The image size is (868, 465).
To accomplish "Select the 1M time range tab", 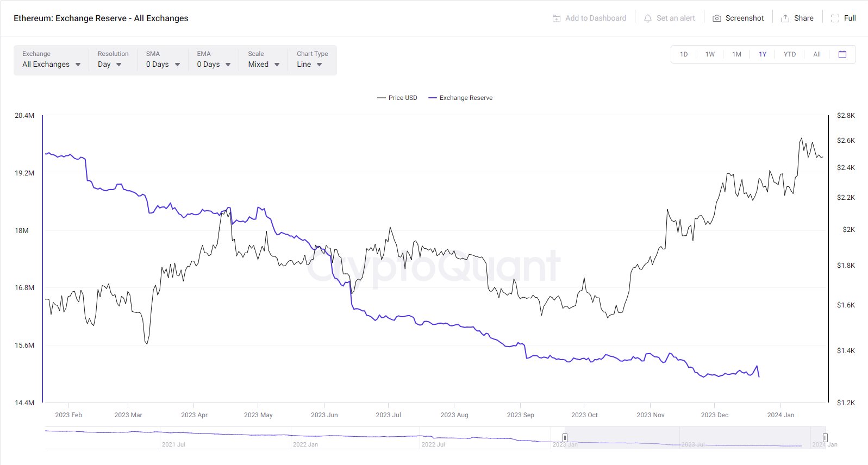I will (x=736, y=54).
